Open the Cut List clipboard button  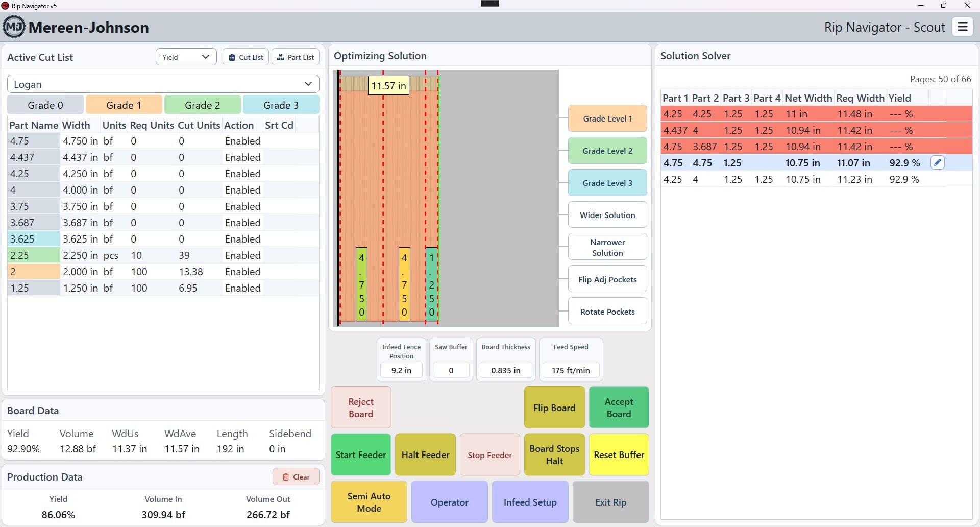(246, 57)
